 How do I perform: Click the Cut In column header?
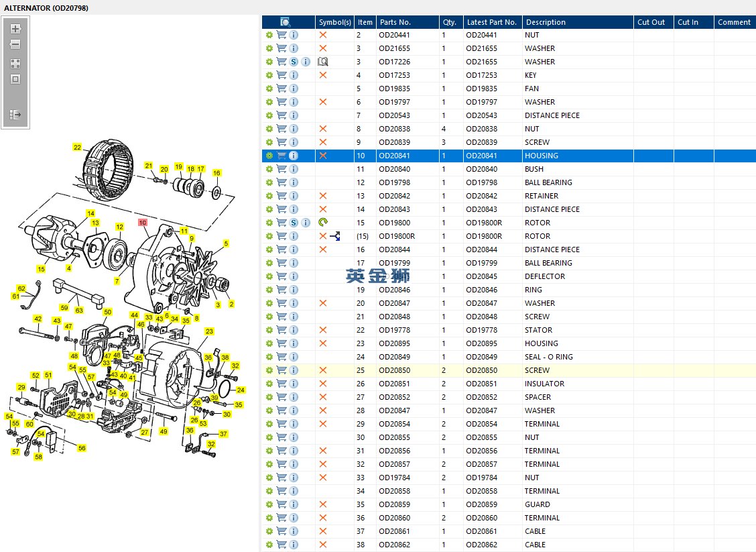693,22
